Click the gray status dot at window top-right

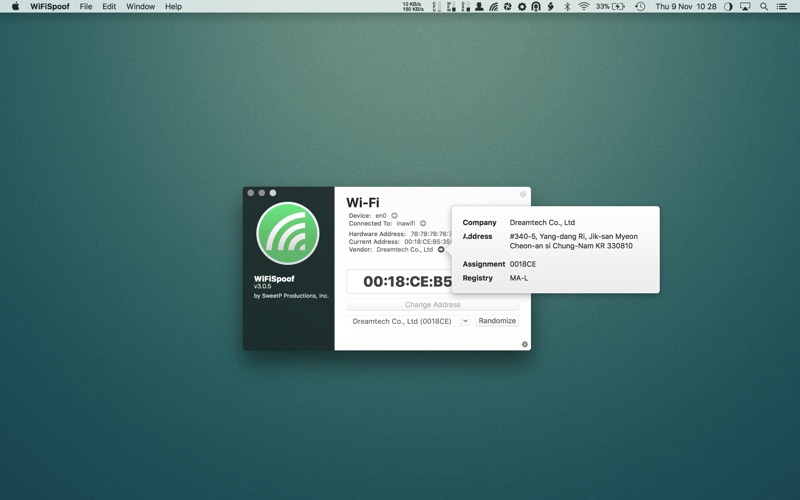pos(523,194)
